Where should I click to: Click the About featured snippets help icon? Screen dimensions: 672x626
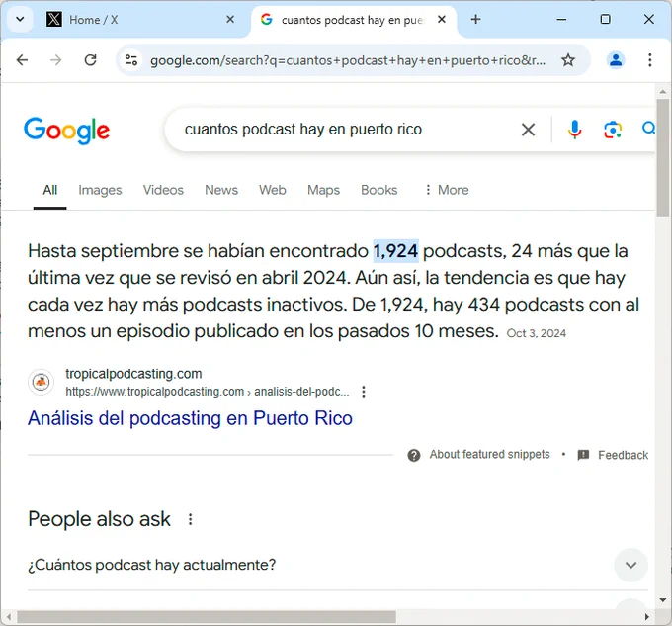pyautogui.click(x=414, y=455)
